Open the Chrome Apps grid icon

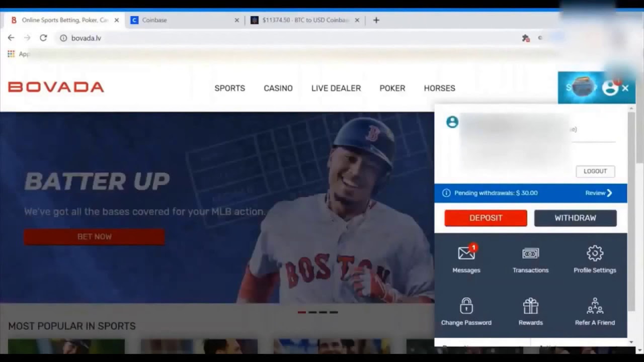click(11, 54)
